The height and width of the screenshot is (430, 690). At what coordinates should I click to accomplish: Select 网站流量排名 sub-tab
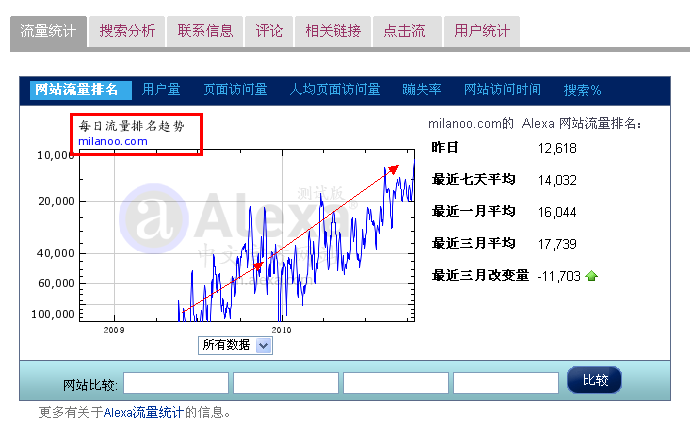(76, 90)
